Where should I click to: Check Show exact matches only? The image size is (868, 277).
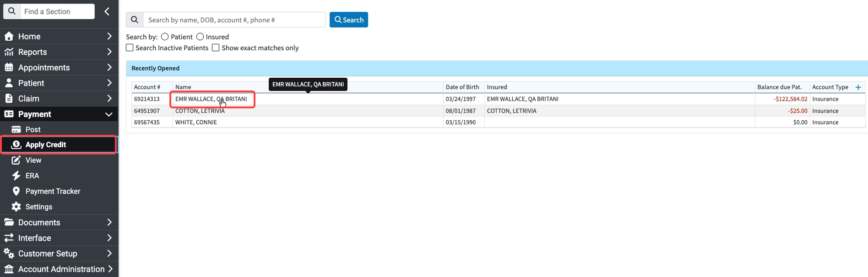(x=216, y=48)
